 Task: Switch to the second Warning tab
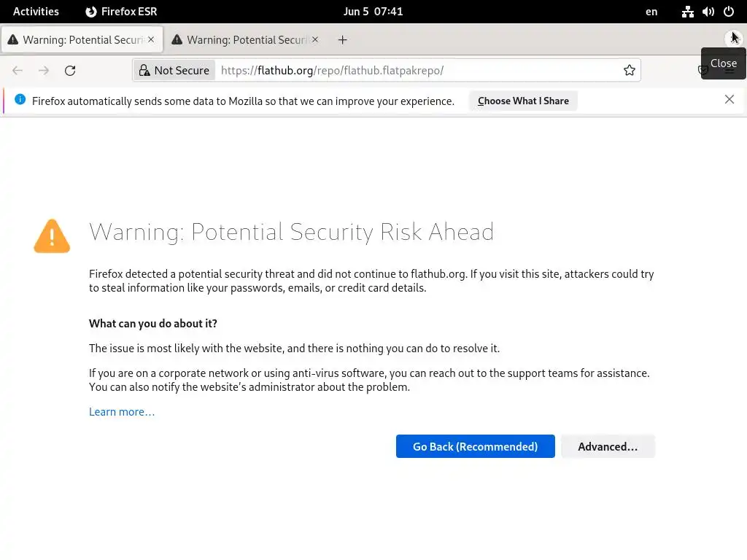(x=241, y=40)
